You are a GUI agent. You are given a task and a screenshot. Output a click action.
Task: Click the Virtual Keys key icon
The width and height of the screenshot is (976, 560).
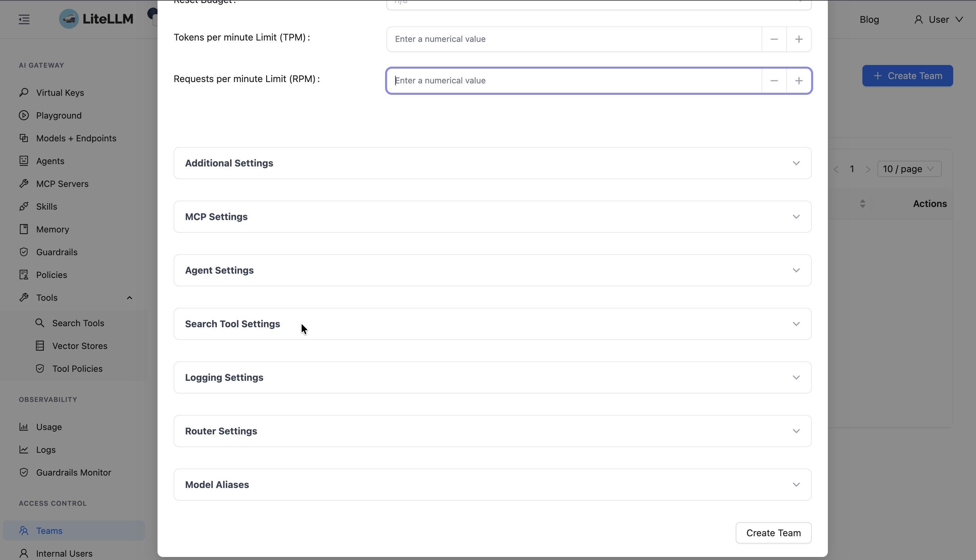click(24, 92)
